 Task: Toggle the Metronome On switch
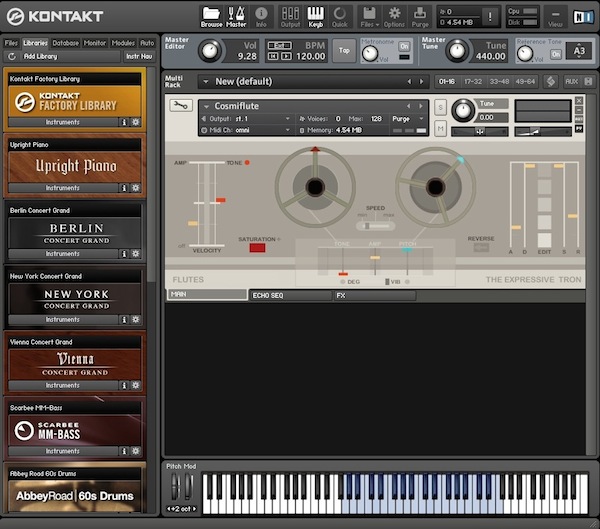coord(404,46)
